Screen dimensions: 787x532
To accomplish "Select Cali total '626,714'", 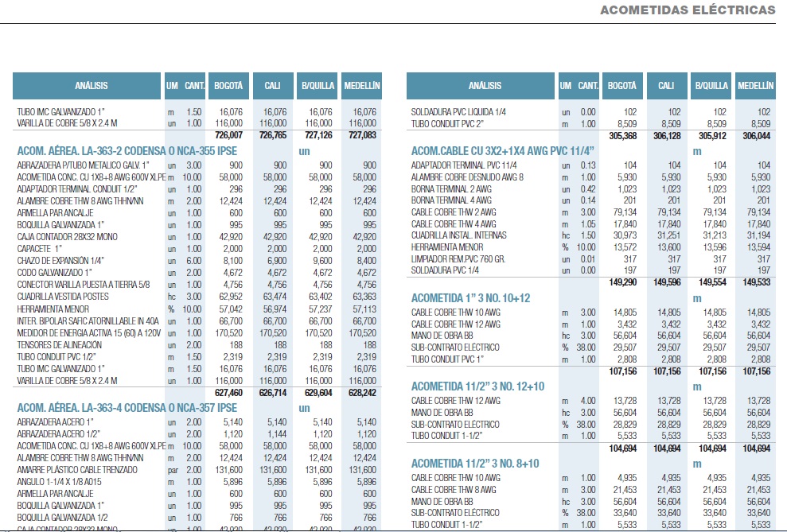I will 272,393.
